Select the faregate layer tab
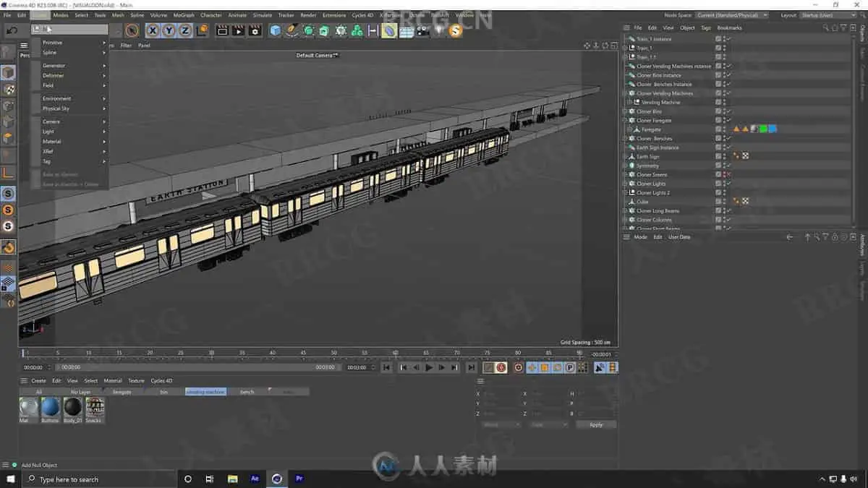This screenshot has height=488, width=868. (x=122, y=392)
